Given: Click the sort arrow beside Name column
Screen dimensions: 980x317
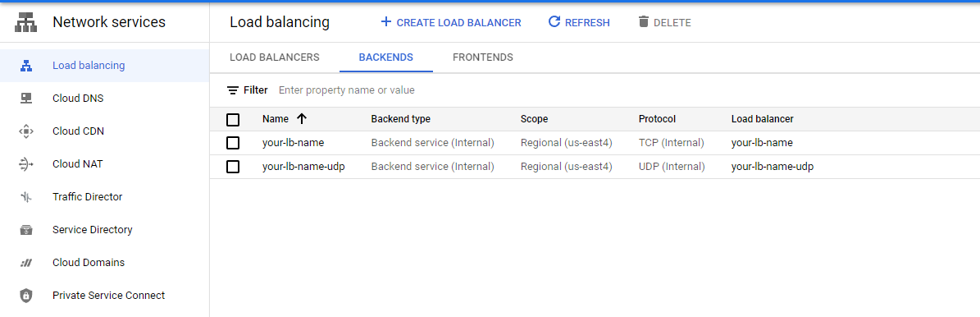Looking at the screenshot, I should click(x=302, y=118).
